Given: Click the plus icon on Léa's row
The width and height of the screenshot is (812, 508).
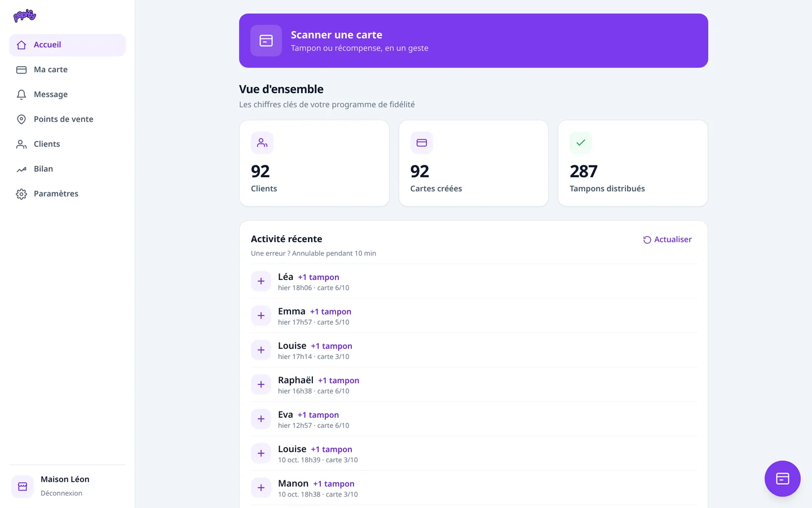Looking at the screenshot, I should point(261,281).
